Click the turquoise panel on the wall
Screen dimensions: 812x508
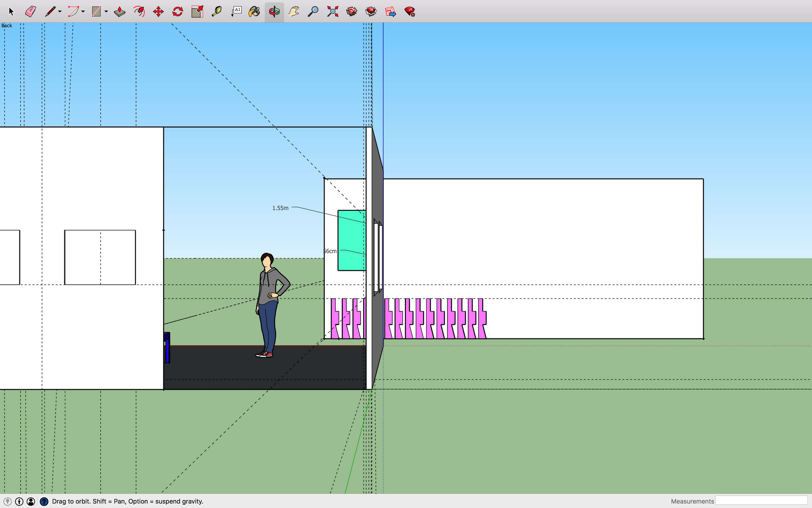coord(352,240)
